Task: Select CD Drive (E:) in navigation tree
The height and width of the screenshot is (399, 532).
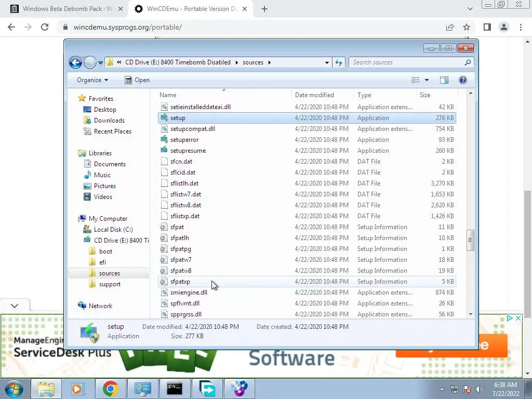Action: click(x=121, y=240)
